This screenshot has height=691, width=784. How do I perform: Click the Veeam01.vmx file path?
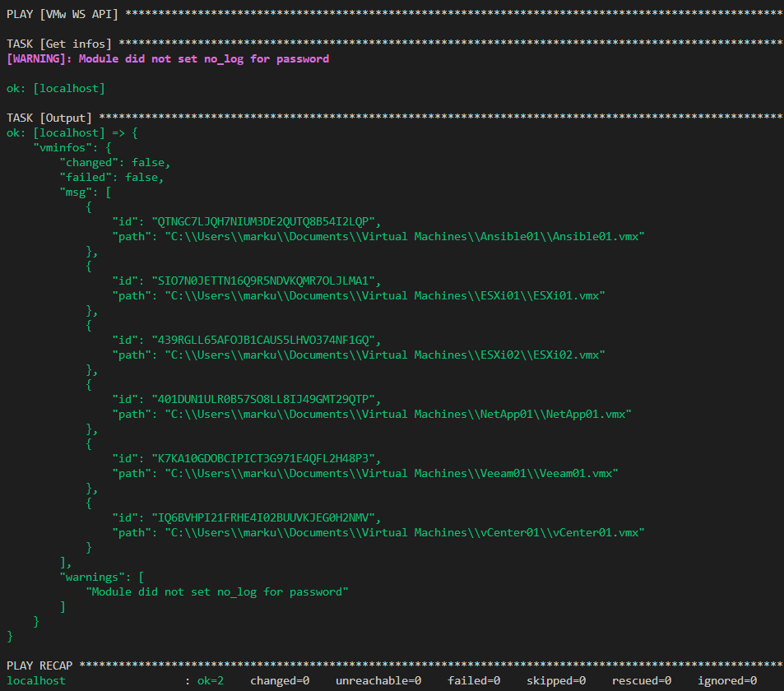(x=391, y=473)
